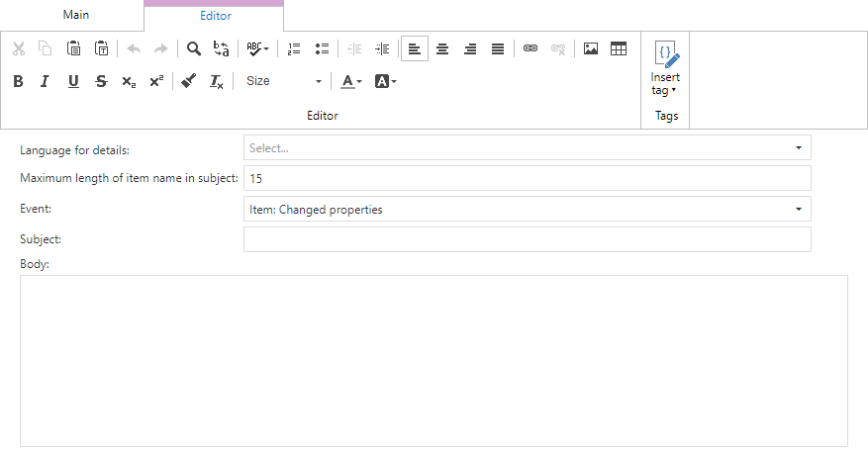Click the Copy Formatting paintbrush icon

(x=189, y=81)
